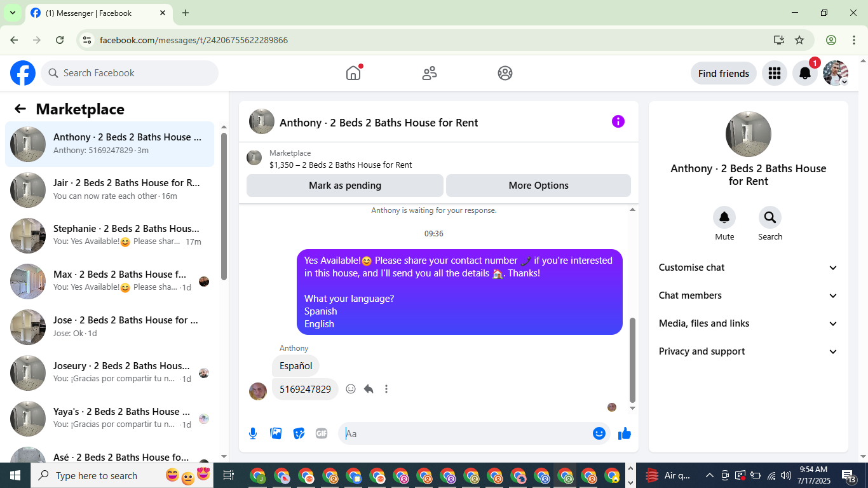Open the Marketplace listing $1,350 link
The width and height of the screenshot is (868, 488).
(x=341, y=165)
